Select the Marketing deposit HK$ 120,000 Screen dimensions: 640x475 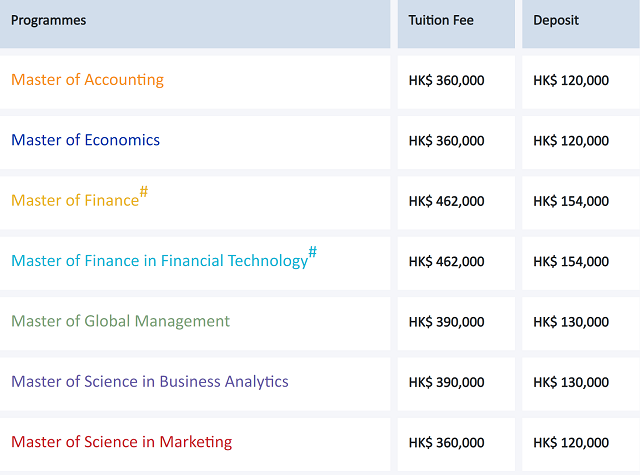(571, 443)
